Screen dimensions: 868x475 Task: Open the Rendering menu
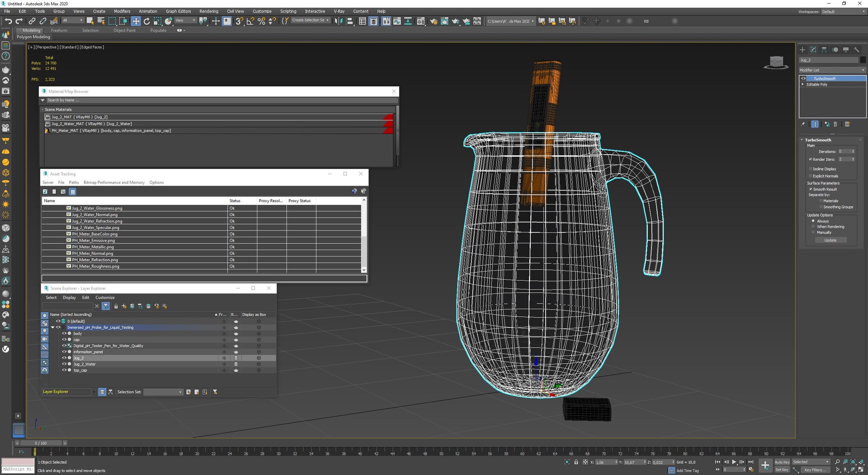[208, 11]
